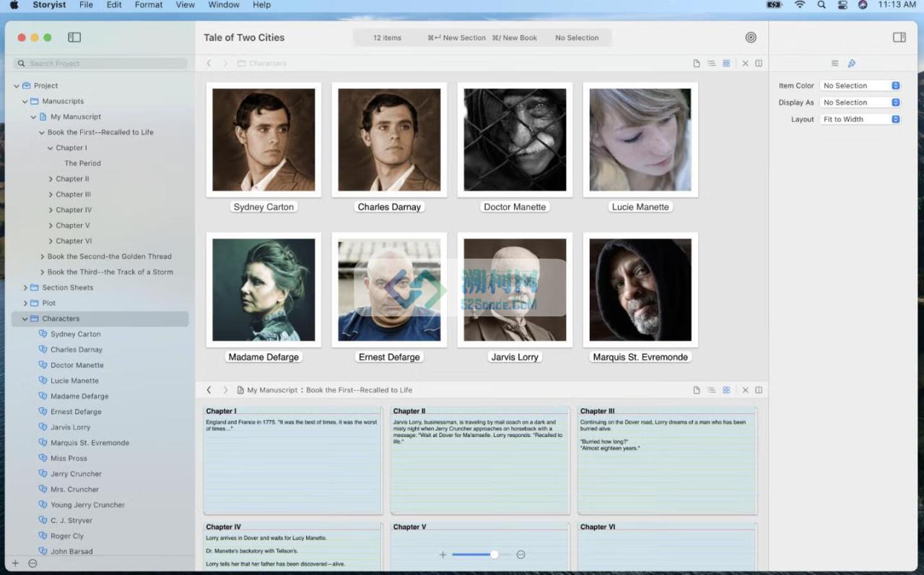Collapse the Characters folder
Viewport: 924px width, 575px height.
click(x=25, y=319)
